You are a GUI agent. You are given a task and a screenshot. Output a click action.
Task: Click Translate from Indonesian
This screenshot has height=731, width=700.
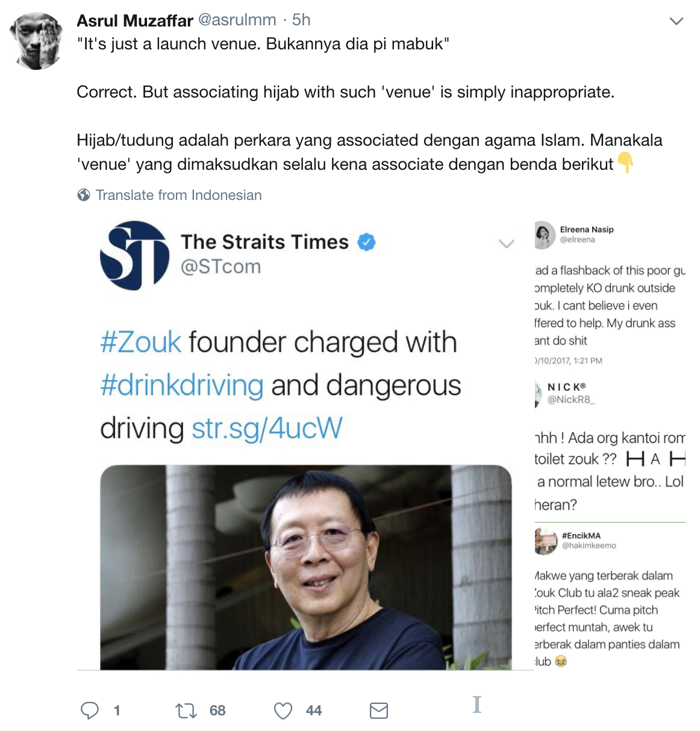178,195
